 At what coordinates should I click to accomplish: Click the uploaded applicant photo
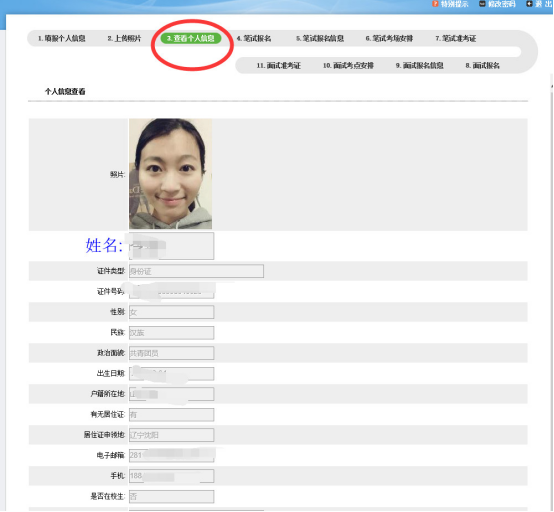pyautogui.click(x=171, y=174)
